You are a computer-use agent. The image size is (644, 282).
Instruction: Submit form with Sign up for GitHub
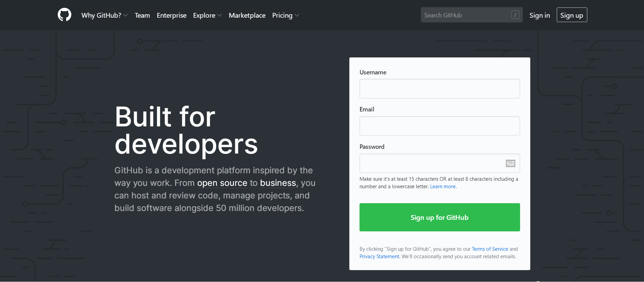pyautogui.click(x=440, y=217)
